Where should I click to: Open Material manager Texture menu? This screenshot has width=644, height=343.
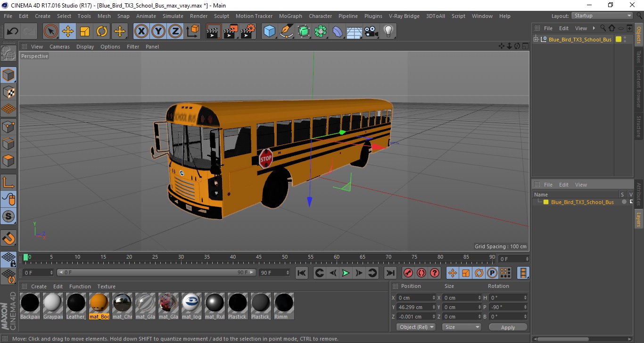click(x=106, y=286)
